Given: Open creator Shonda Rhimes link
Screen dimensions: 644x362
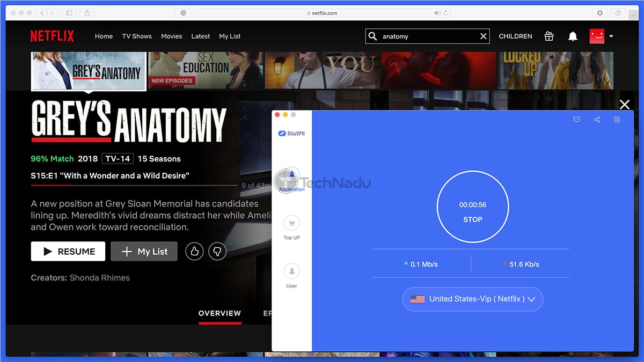Looking at the screenshot, I should tap(100, 278).
